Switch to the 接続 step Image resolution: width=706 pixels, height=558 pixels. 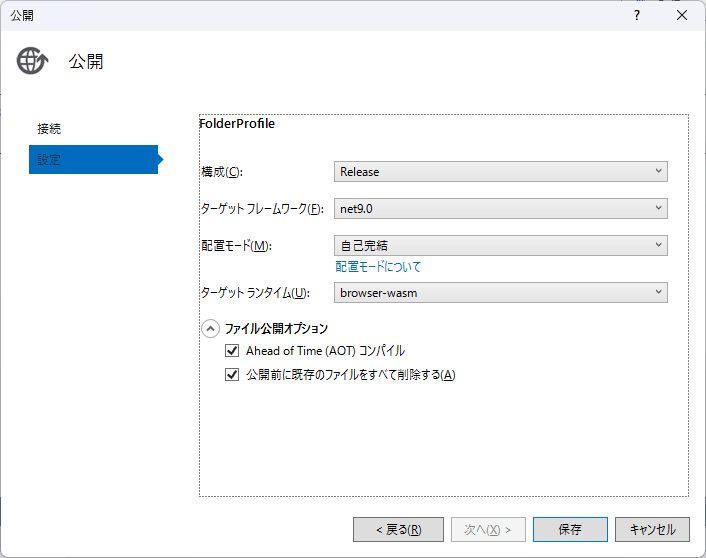(x=49, y=129)
